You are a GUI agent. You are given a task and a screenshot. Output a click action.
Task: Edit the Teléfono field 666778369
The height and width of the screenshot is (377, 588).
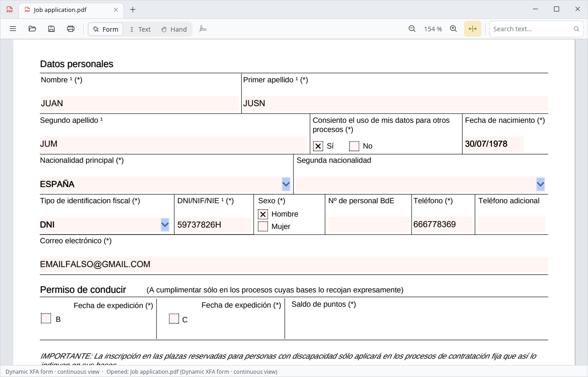coord(443,225)
